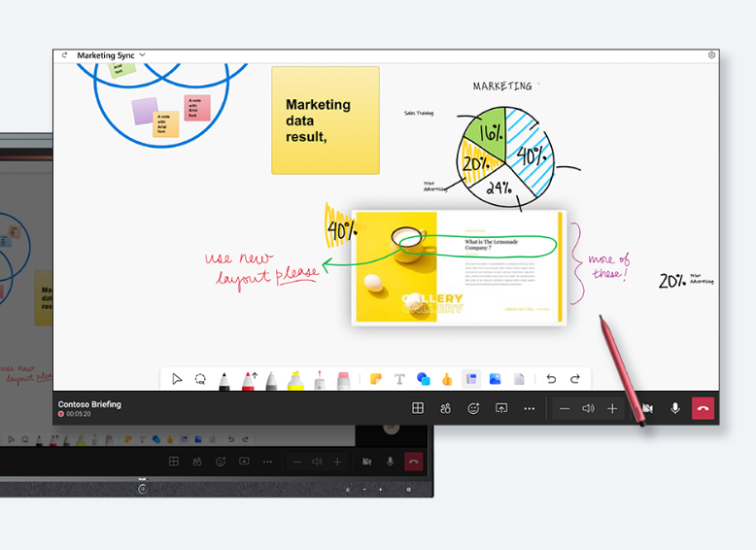This screenshot has width=756, height=550.
Task: Show participants on the background display
Action: coord(197,462)
